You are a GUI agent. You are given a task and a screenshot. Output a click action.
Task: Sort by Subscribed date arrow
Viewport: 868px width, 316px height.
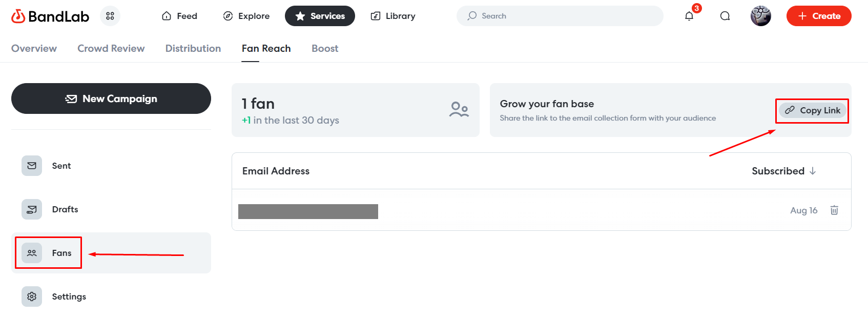pyautogui.click(x=813, y=171)
